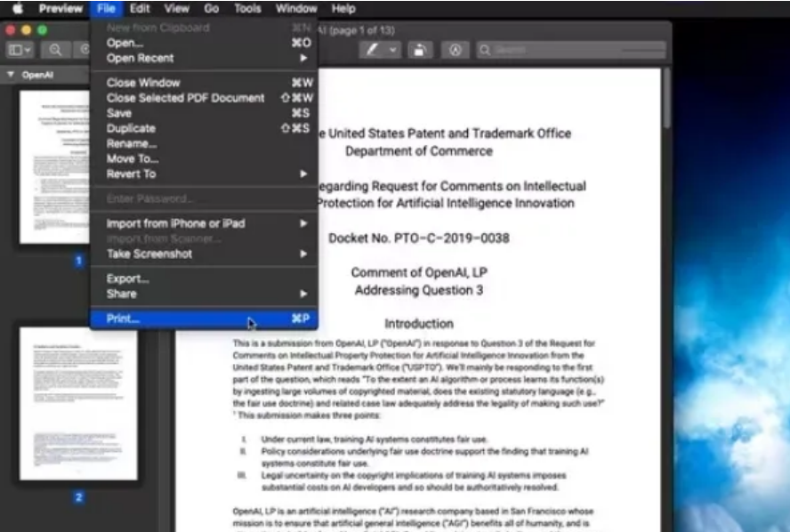Viewport: 790px width, 532px height.
Task: Open the Edit menu
Action: pos(140,9)
